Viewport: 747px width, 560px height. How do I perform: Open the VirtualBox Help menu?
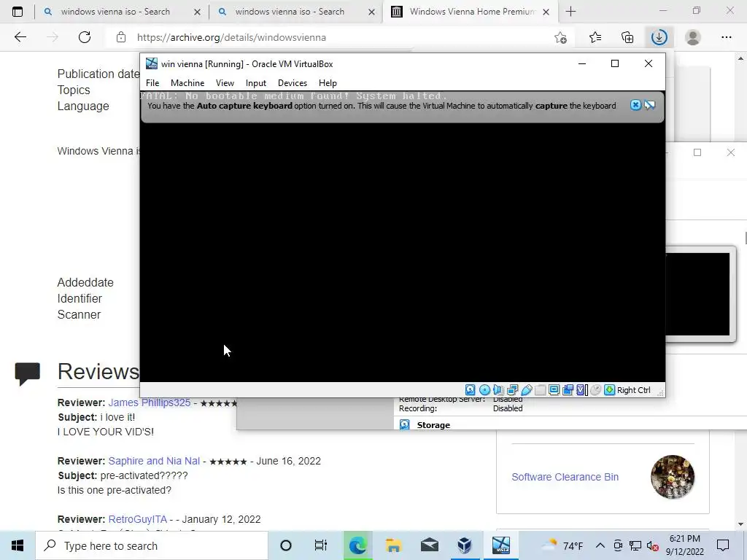(x=328, y=83)
